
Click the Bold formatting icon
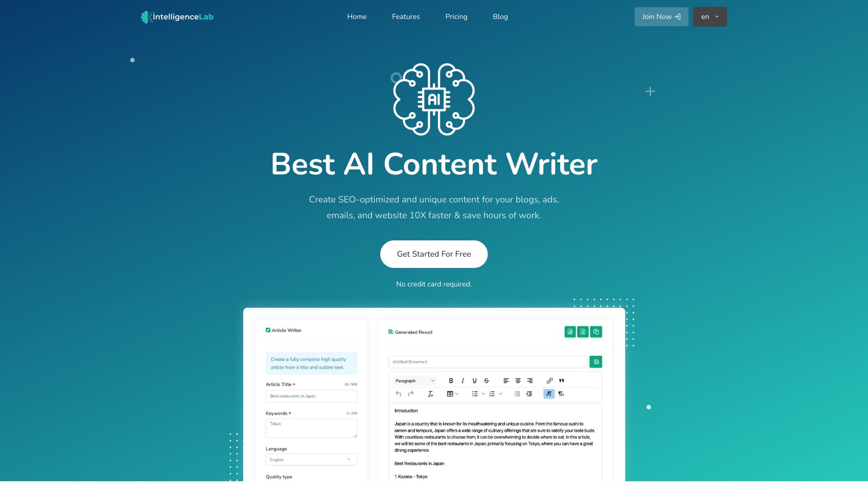point(451,380)
